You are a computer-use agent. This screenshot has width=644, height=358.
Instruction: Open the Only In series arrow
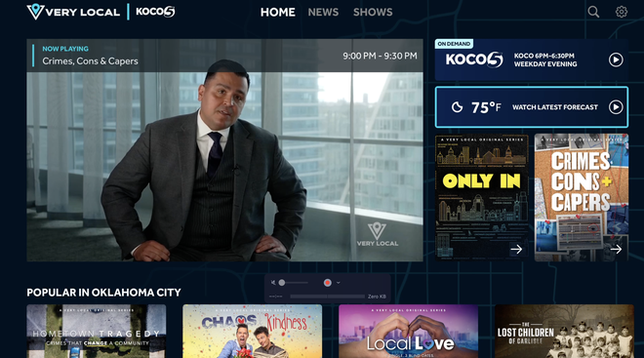pos(516,249)
